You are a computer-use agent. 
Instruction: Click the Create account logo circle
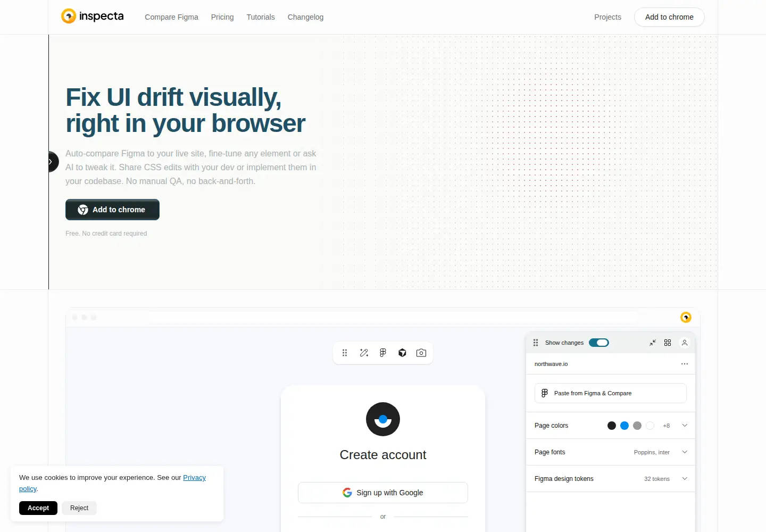pos(383,419)
